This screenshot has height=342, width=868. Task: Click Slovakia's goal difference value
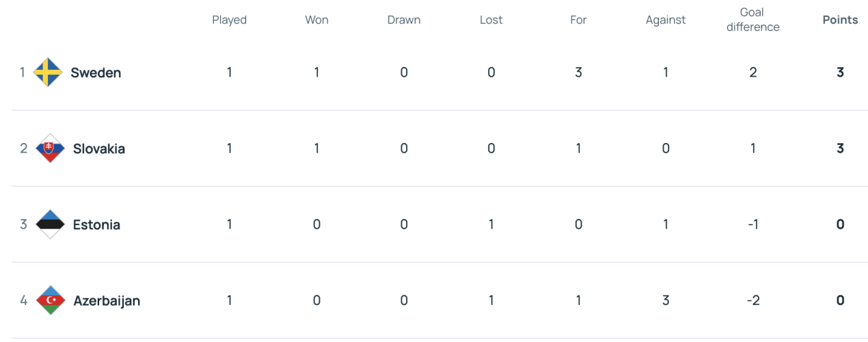tap(752, 148)
